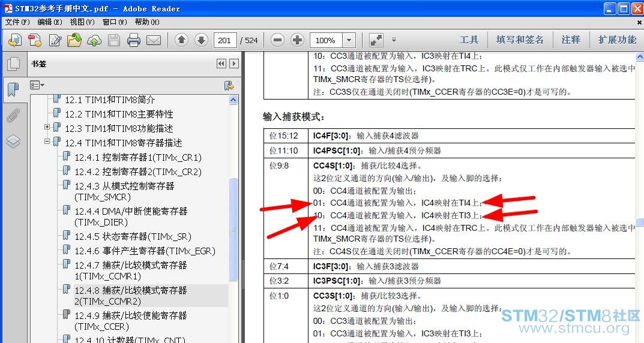Zoom in with the plus button
Viewport: 644px width, 343px height.
coord(297,40)
